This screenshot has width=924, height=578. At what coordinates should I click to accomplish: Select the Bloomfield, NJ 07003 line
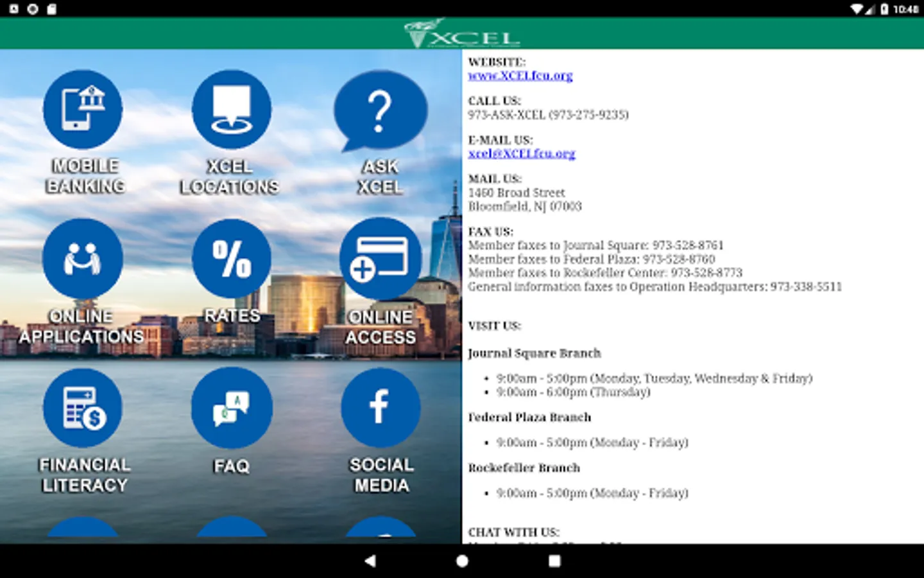pyautogui.click(x=525, y=206)
